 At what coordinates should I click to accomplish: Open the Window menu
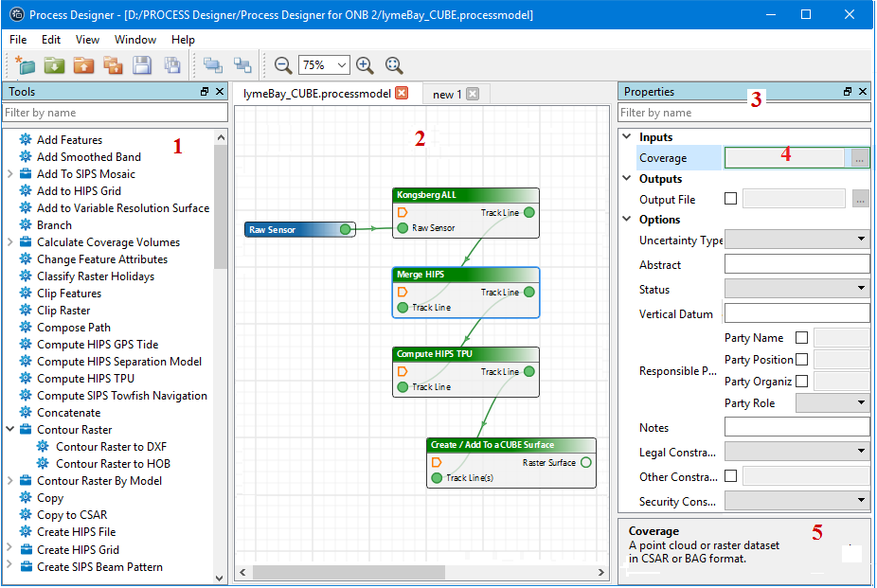point(135,40)
